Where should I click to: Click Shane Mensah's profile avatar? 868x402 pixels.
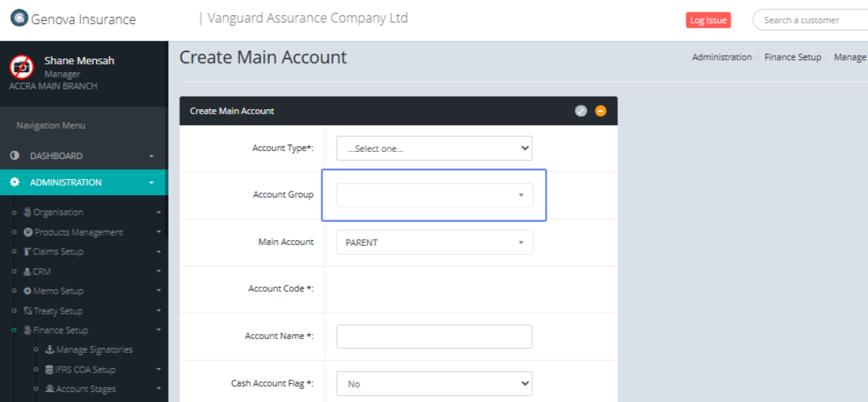pos(22,67)
